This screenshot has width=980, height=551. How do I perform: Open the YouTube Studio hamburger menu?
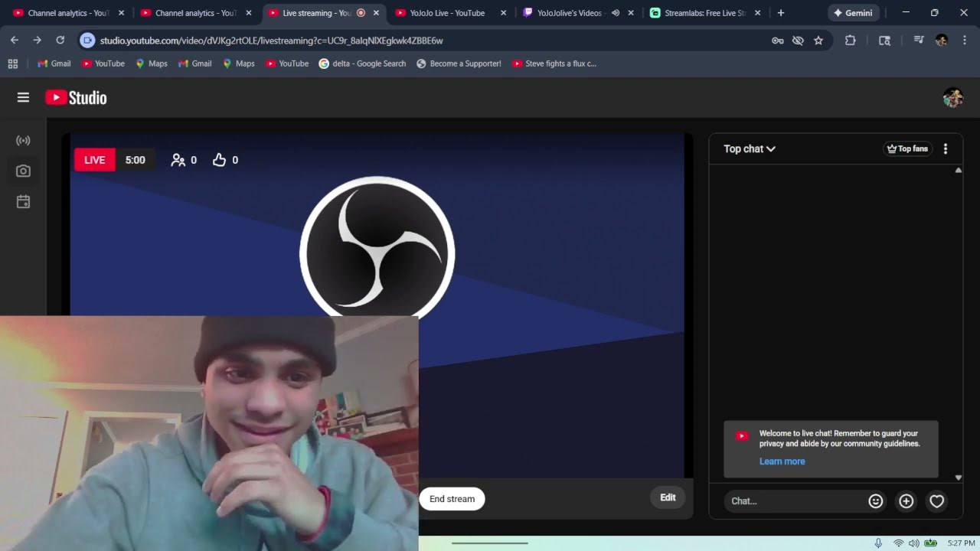[23, 97]
